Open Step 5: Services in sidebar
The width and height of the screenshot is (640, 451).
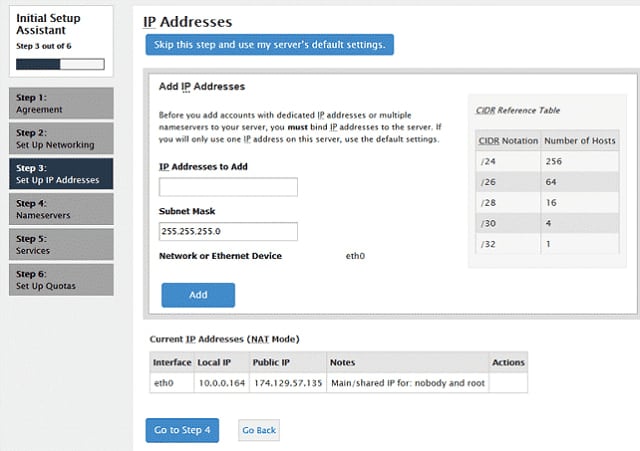(62, 244)
